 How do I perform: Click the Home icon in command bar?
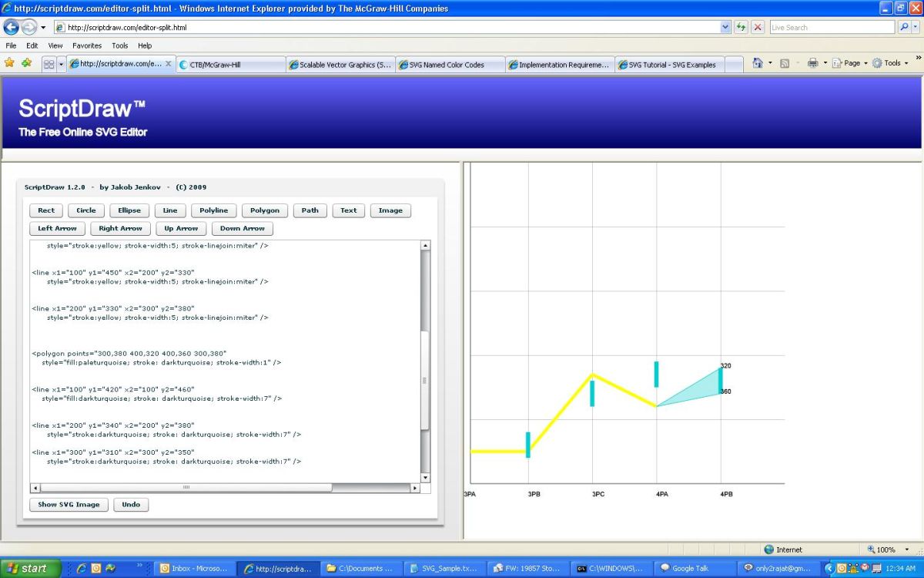tap(758, 63)
